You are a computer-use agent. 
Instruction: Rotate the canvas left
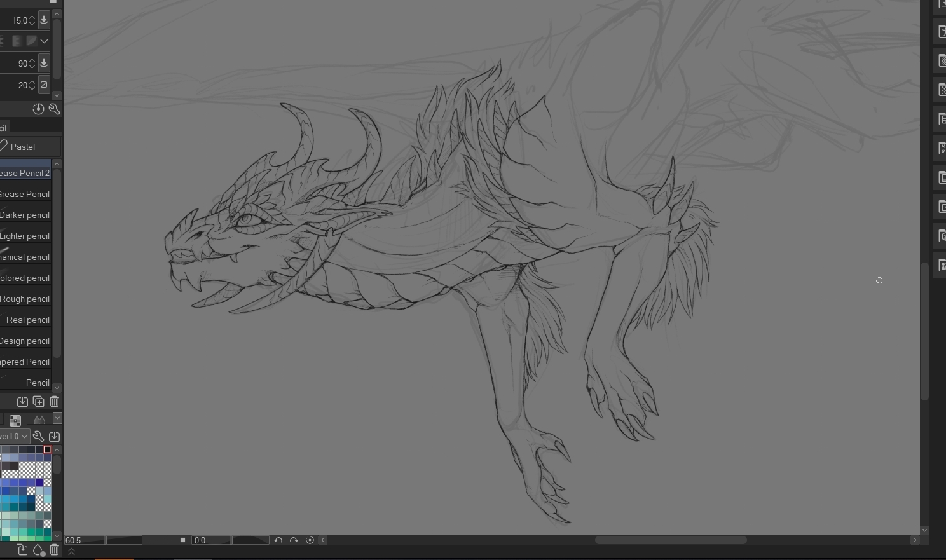coord(278,540)
